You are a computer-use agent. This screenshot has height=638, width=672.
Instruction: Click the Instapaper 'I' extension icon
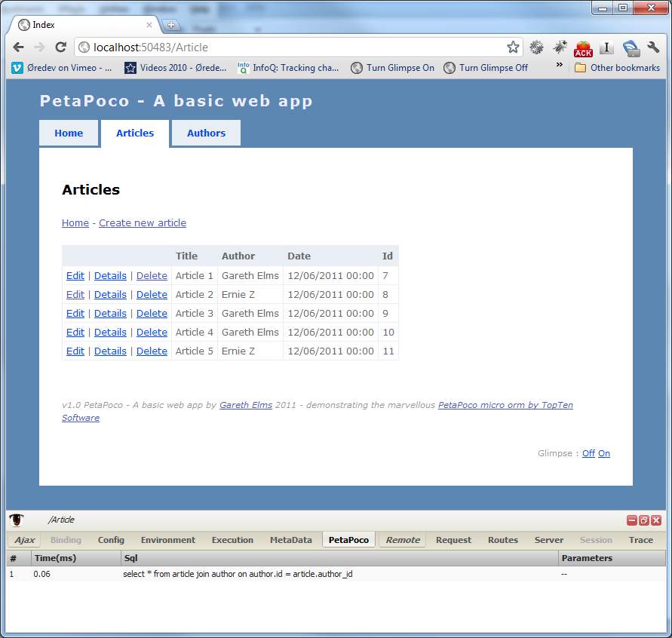click(606, 48)
